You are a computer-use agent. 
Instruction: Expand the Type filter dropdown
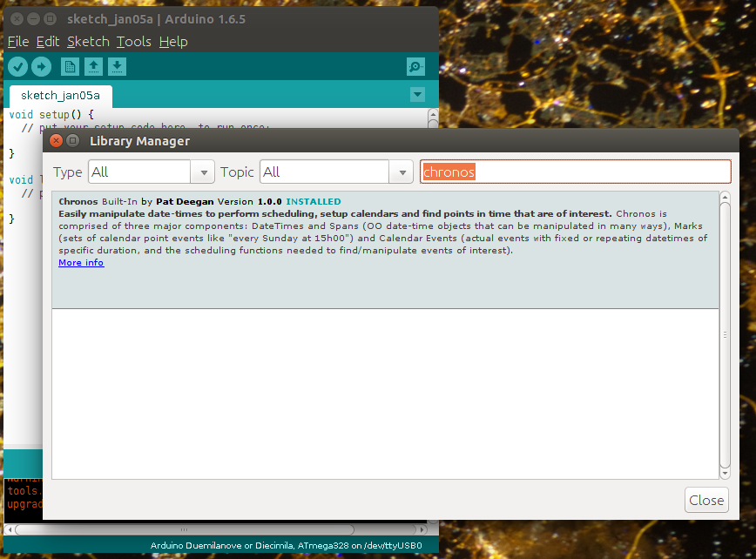(x=203, y=172)
